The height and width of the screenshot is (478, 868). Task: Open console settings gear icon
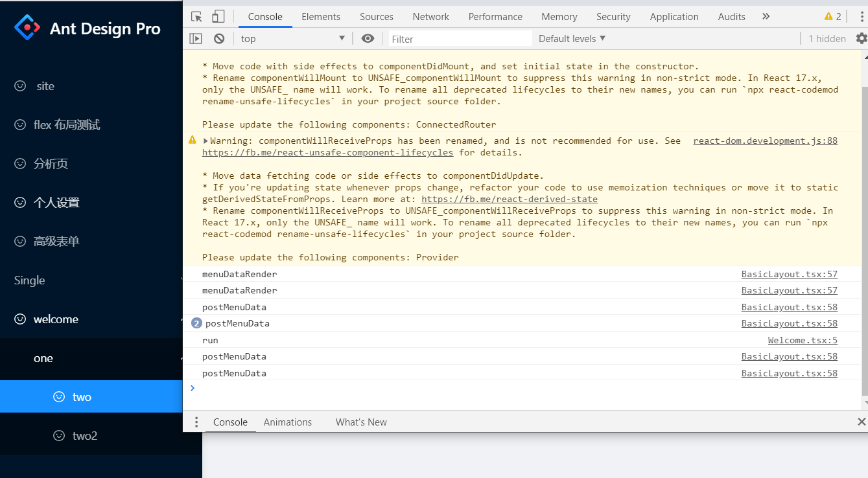862,38
